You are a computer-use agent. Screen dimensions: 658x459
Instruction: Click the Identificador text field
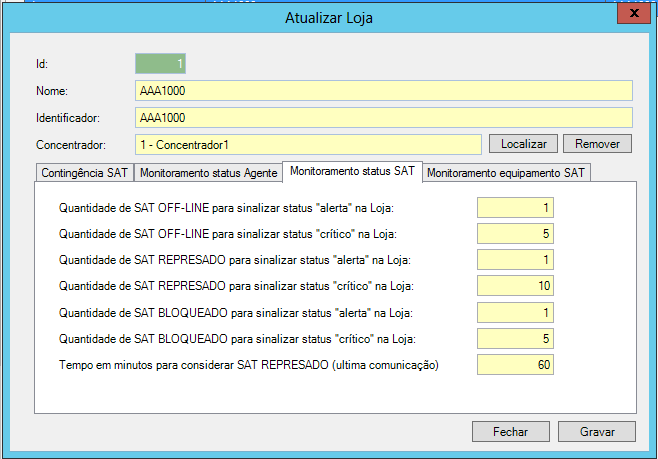point(384,118)
